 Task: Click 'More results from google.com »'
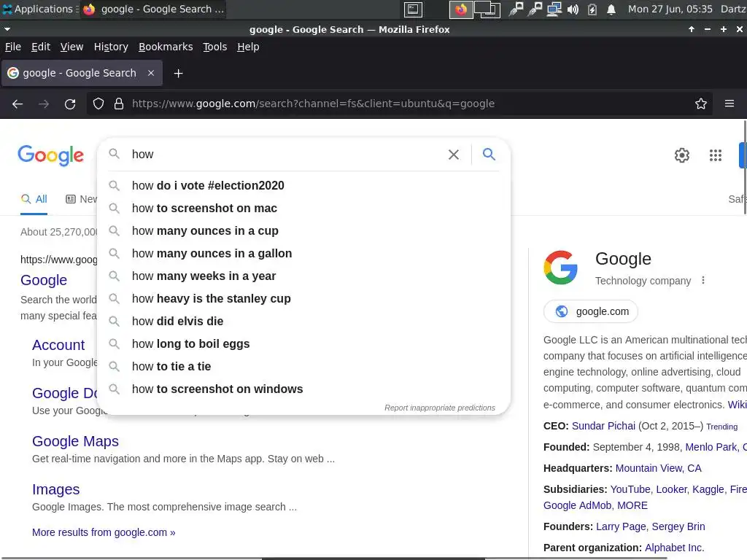pos(104,532)
